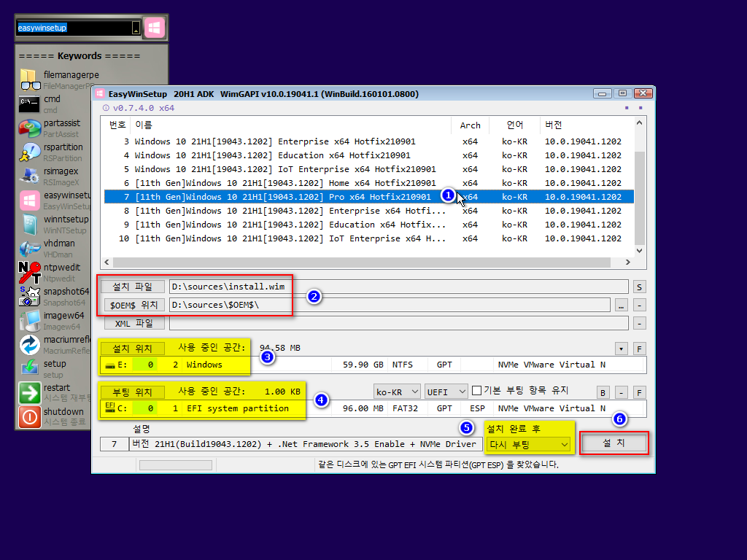Expand the easywinsetup keyword combo box arrow
The image size is (747, 560).
[136, 28]
